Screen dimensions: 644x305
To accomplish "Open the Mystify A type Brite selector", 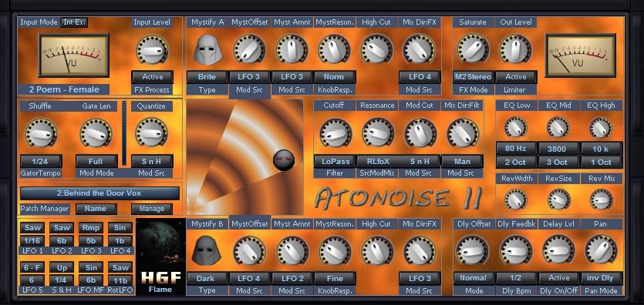I will coord(207,77).
